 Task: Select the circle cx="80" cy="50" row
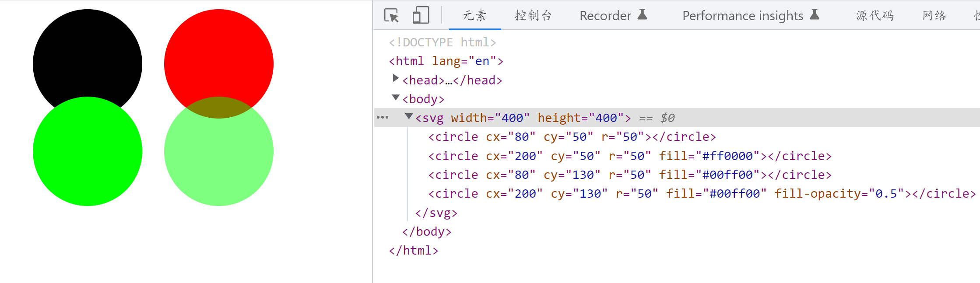pos(572,137)
